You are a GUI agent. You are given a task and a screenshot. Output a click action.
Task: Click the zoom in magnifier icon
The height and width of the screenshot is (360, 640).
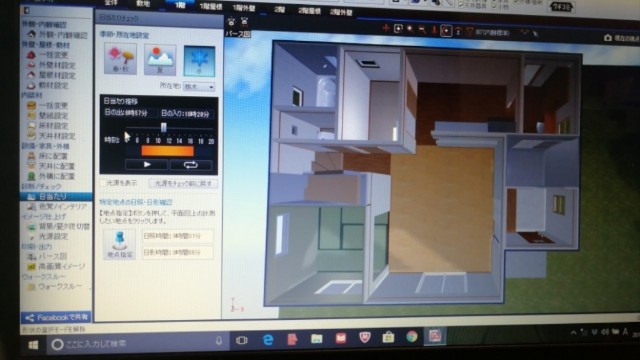(x=410, y=29)
